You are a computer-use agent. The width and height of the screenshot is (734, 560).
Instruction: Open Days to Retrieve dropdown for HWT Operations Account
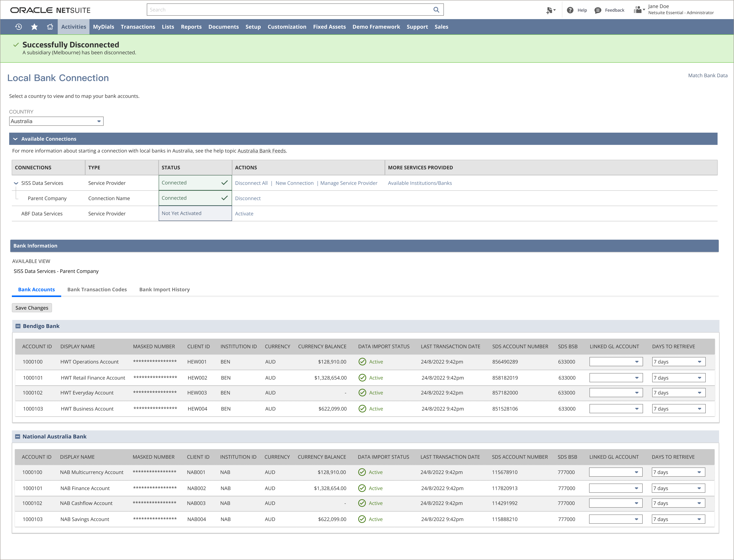coord(679,362)
